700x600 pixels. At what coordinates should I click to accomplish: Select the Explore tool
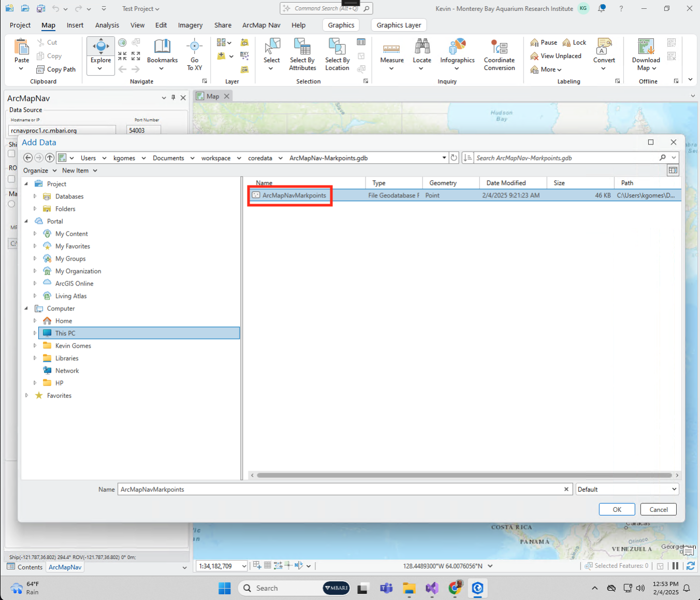point(100,52)
